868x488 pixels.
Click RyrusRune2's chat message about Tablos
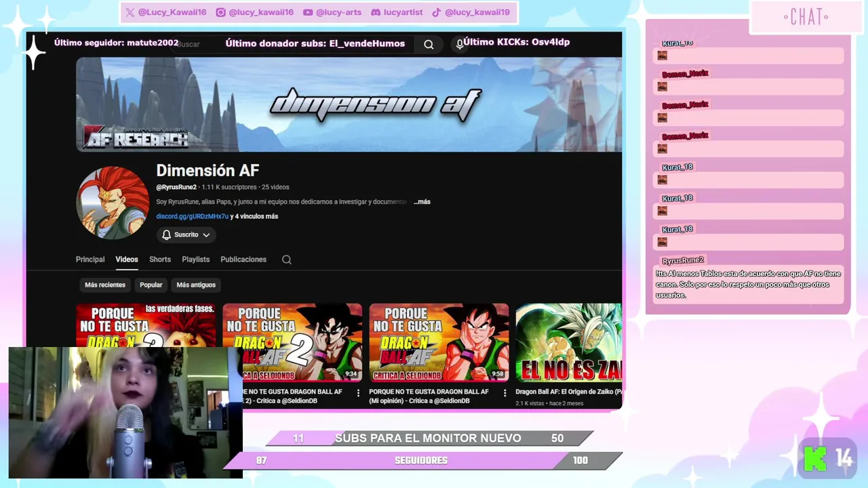[748, 285]
